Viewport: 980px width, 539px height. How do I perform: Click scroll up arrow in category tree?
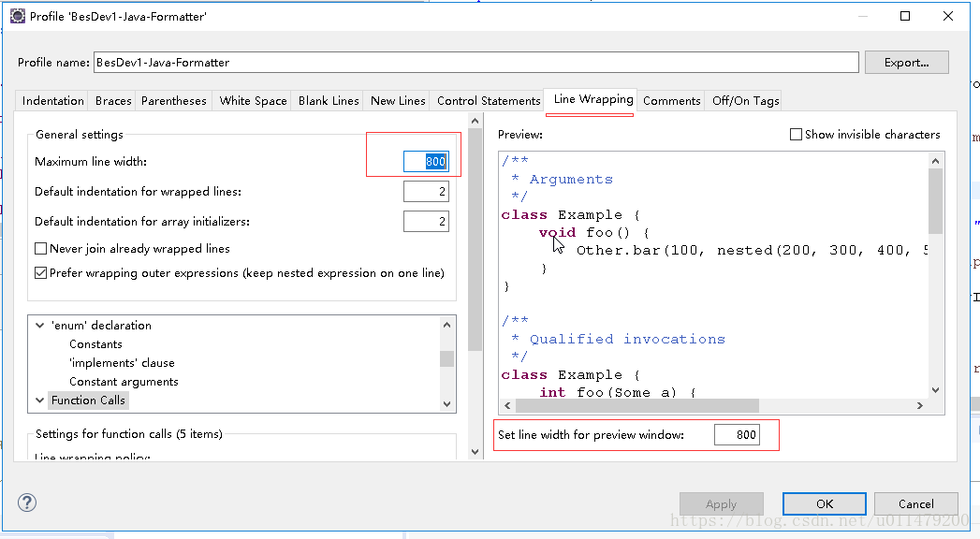point(446,325)
